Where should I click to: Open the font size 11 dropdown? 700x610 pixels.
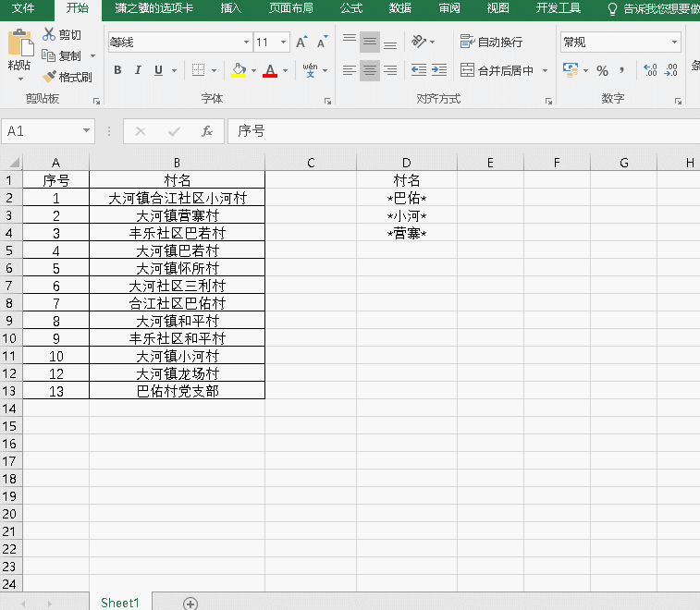point(284,43)
